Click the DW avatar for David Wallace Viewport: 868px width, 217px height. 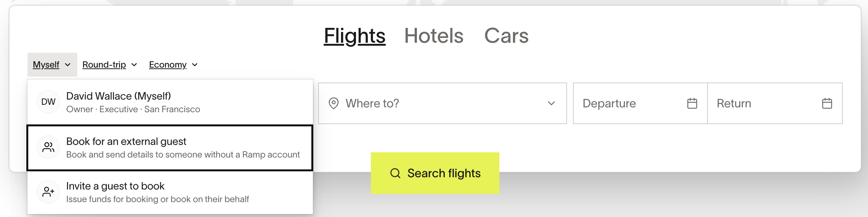[48, 102]
